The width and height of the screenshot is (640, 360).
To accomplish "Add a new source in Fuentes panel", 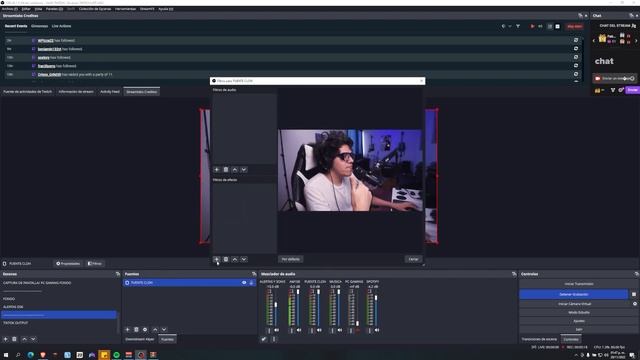I will 127,329.
